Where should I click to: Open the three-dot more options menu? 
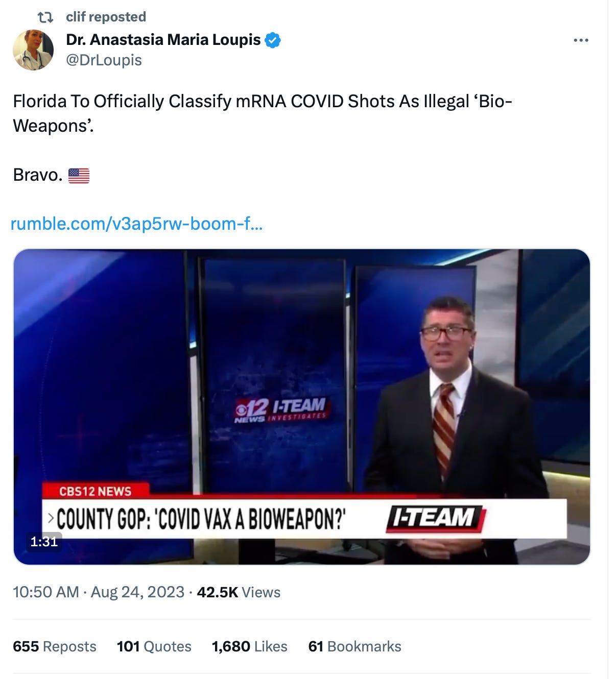point(581,40)
